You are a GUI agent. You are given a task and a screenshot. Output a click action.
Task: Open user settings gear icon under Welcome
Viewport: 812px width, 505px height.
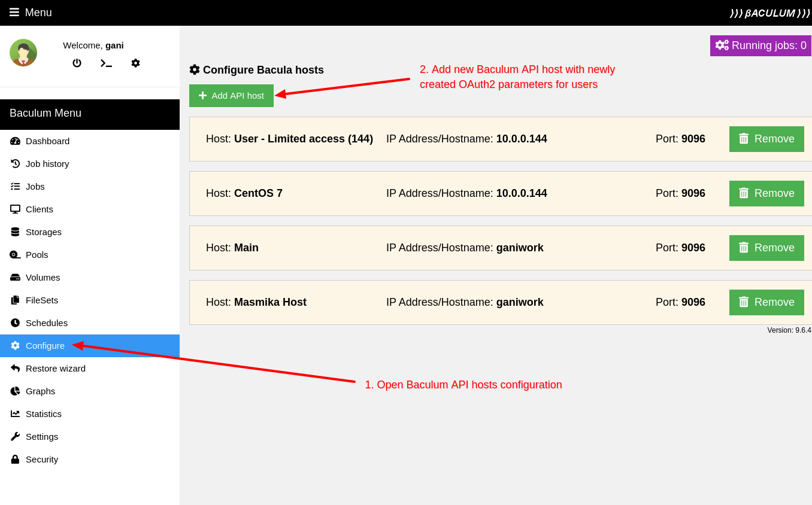pyautogui.click(x=135, y=63)
